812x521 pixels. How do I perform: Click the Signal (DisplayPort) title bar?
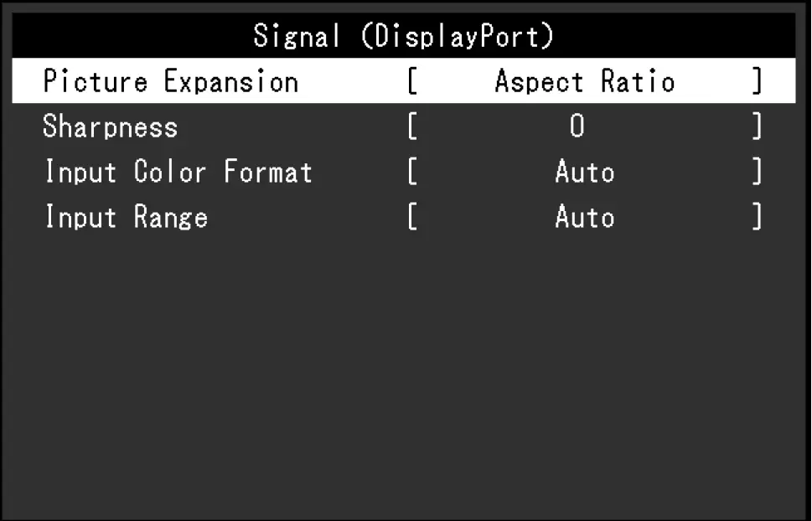coord(406,34)
